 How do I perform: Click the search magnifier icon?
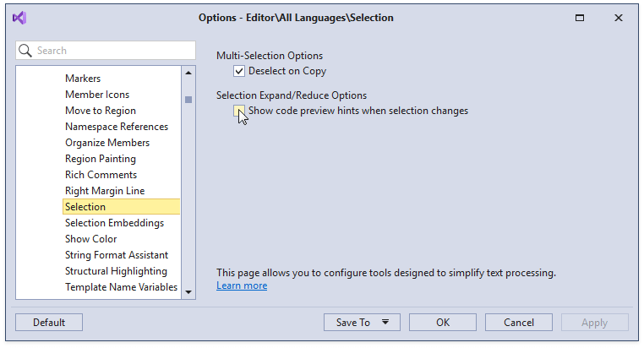(x=25, y=51)
